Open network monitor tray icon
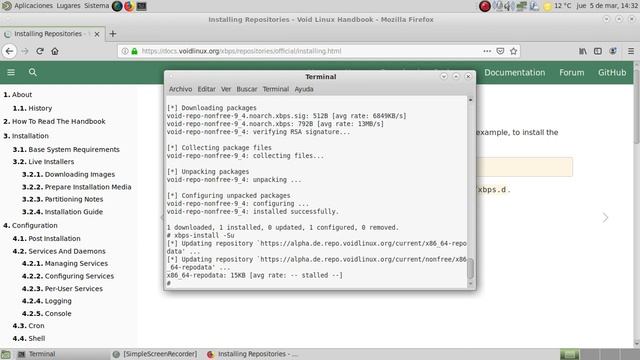Viewport: 640px width, 360px height. [x=521, y=6]
